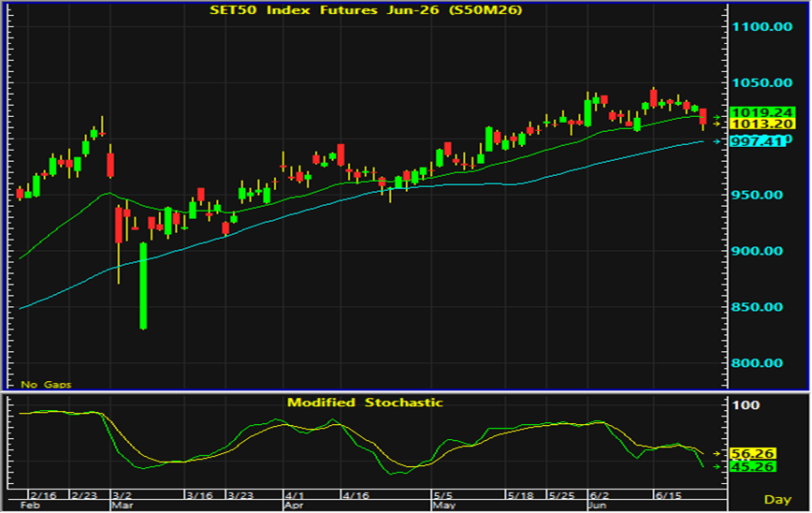This screenshot has width=812, height=513.
Task: Click the Jun month label
Action: point(598,506)
